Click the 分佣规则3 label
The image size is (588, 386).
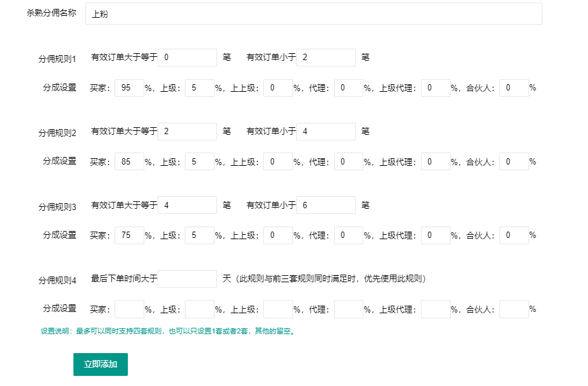click(58, 207)
